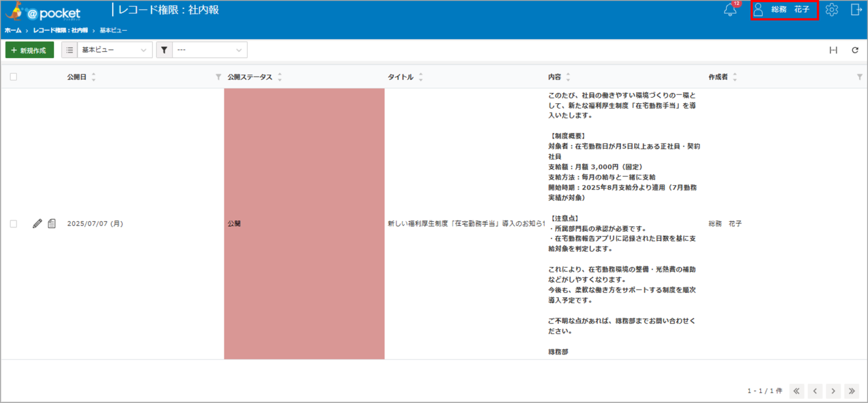
Task: Click the 新規作成 button
Action: (x=29, y=50)
